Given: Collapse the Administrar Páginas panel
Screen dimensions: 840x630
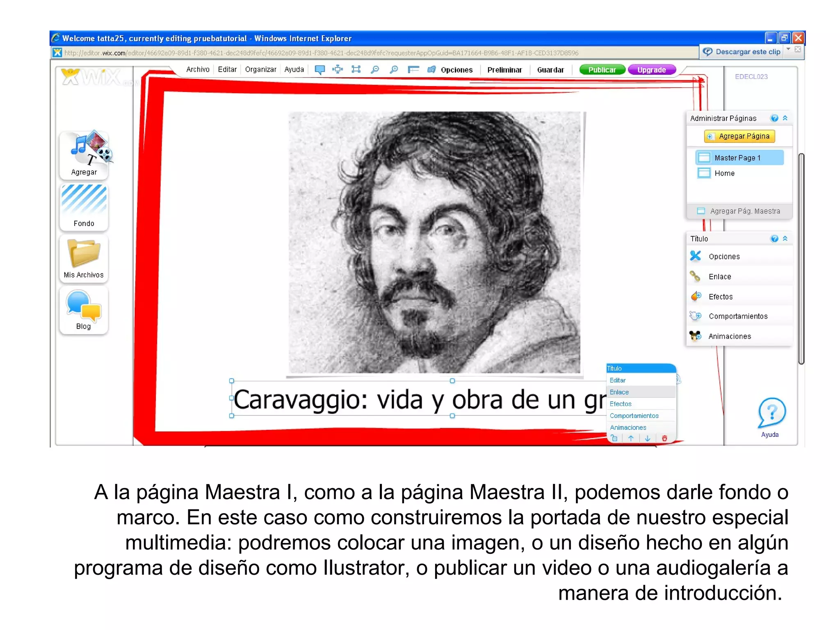Looking at the screenshot, I should [x=785, y=118].
